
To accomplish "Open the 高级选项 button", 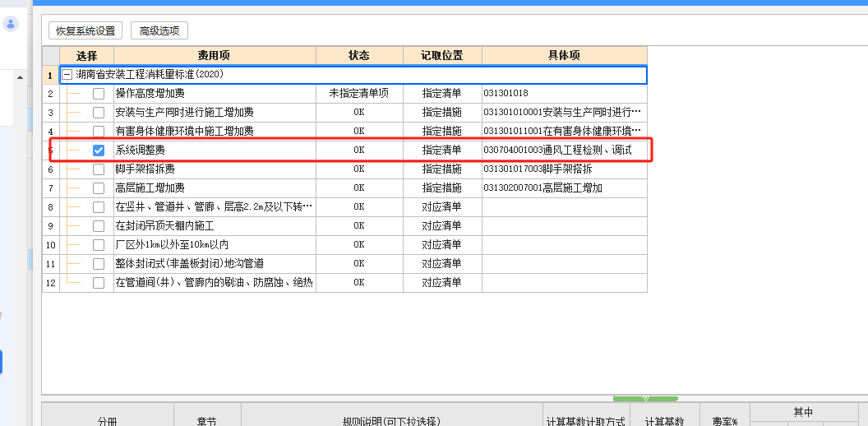I will 159,31.
